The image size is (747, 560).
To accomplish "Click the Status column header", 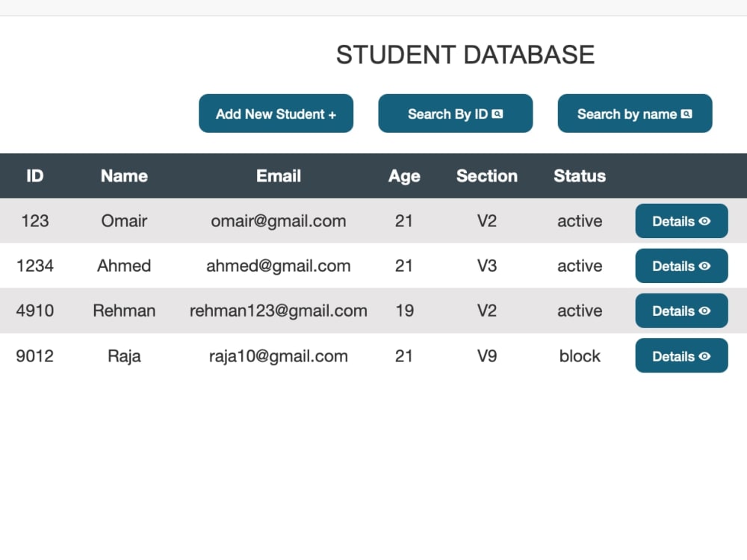I will pyautogui.click(x=580, y=175).
